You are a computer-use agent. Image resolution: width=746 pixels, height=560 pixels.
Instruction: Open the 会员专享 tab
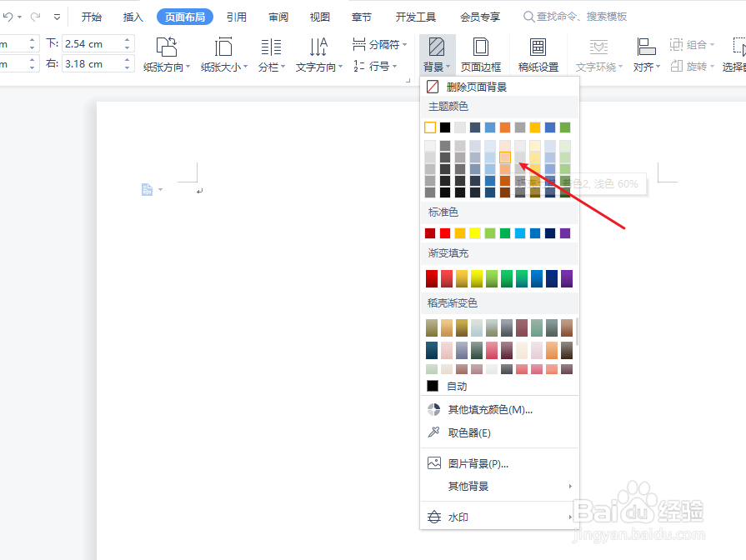[480, 17]
